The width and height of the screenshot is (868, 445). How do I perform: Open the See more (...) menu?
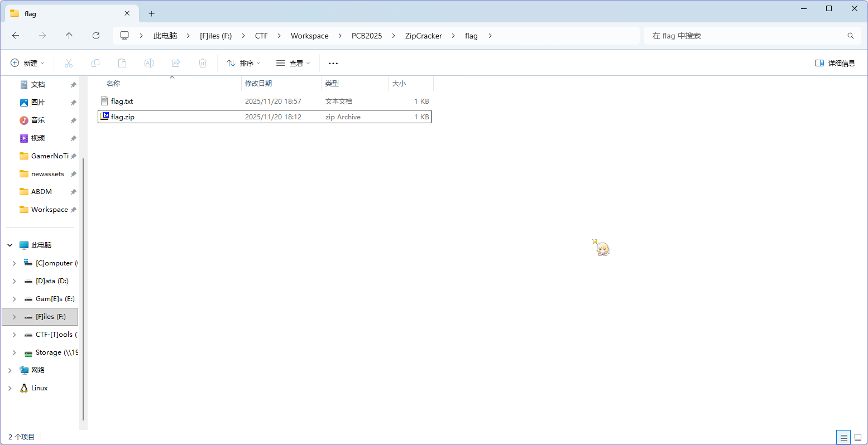tap(333, 63)
